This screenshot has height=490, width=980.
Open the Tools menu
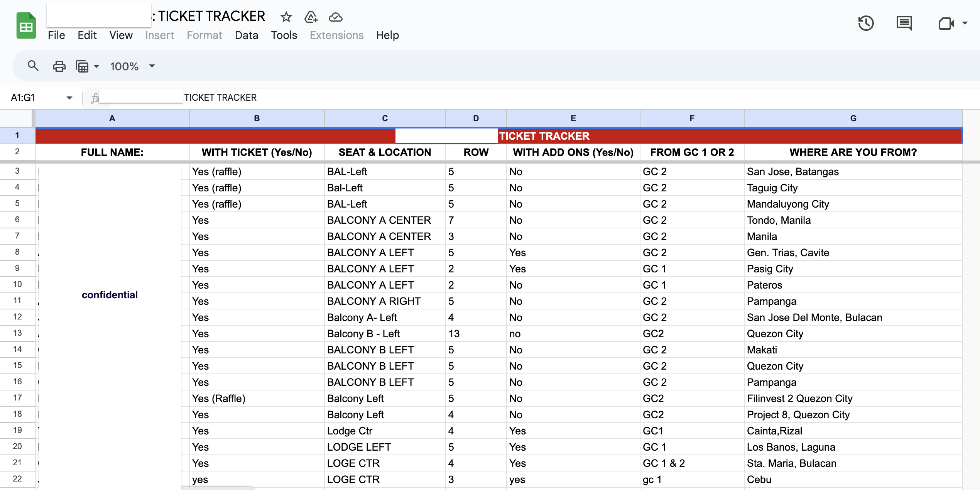tap(284, 35)
